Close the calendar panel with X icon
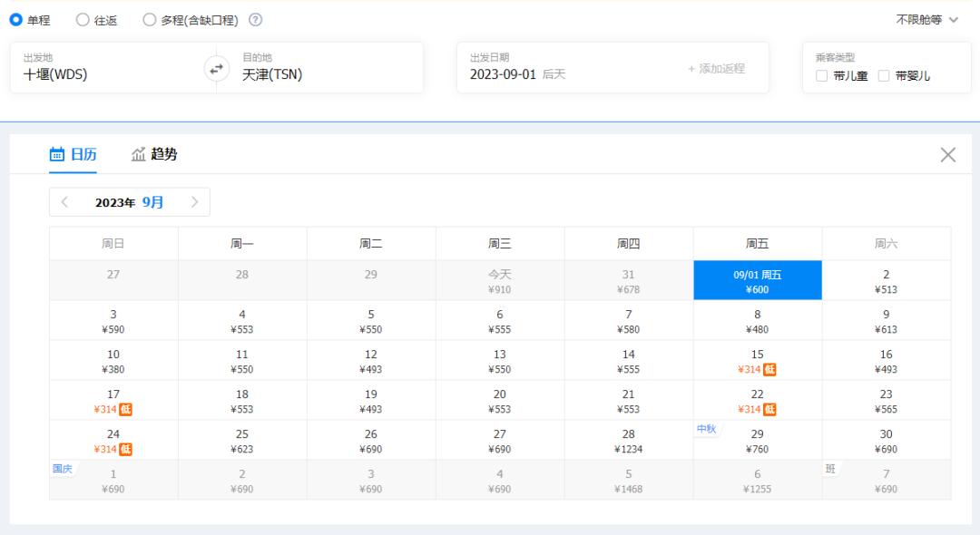The image size is (980, 535). 947,154
